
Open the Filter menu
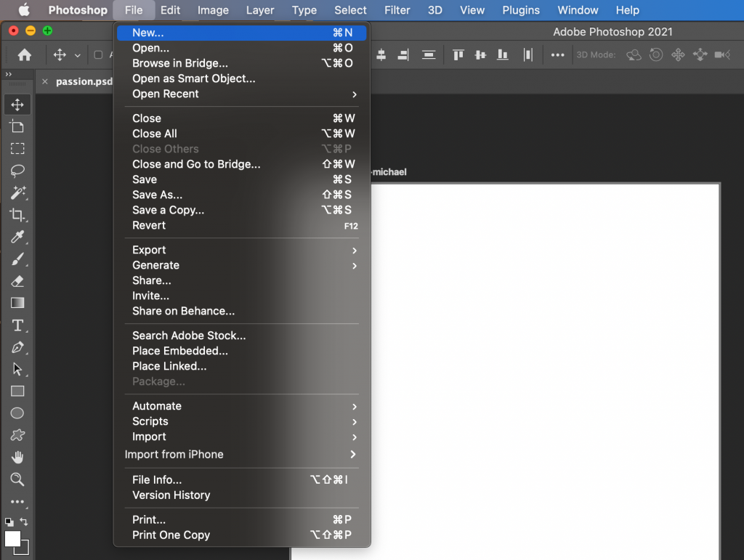pyautogui.click(x=397, y=10)
